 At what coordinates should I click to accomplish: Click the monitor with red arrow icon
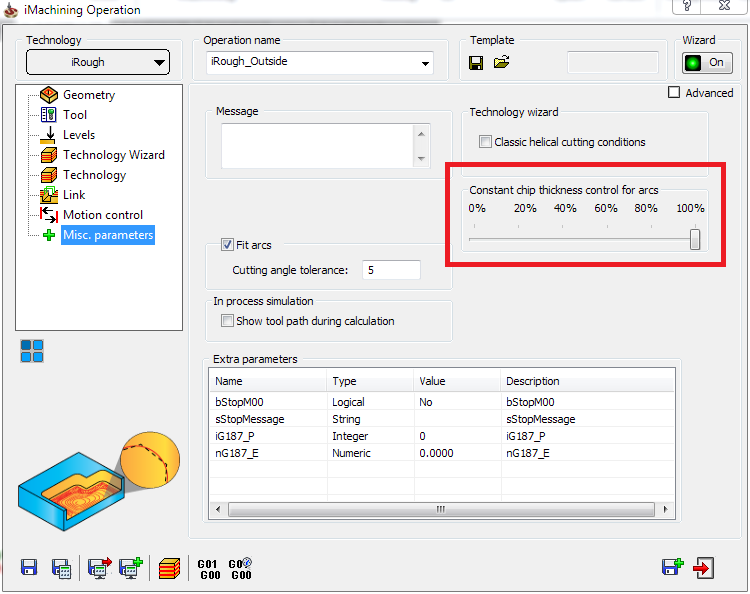(x=99, y=568)
